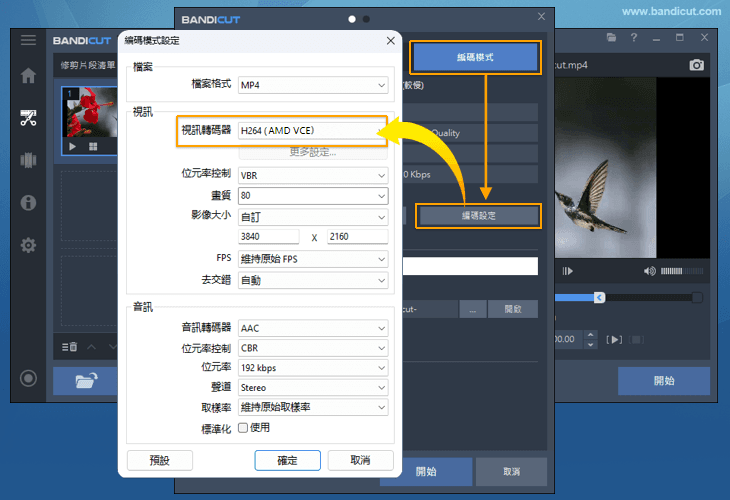Open the help question mark icon

coord(634,38)
